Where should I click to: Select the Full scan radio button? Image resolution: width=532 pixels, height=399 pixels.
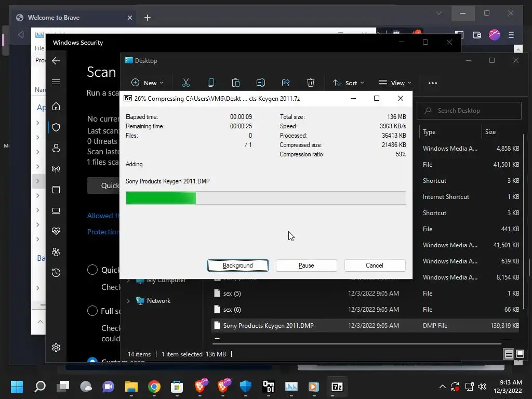coord(92,311)
